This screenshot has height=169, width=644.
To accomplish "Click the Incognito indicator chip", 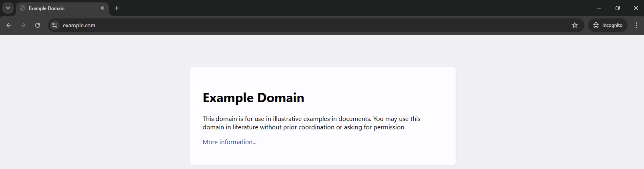I will click(x=608, y=25).
